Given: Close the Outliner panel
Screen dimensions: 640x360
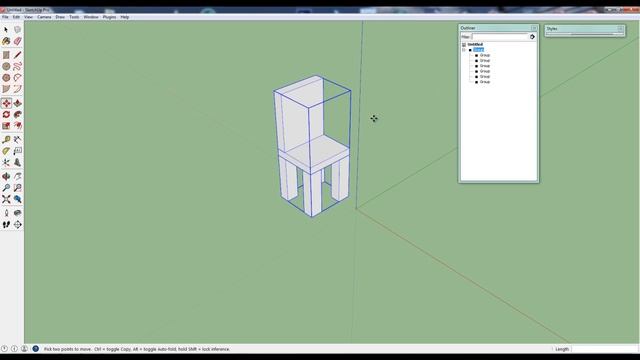Looking at the screenshot, I should [x=534, y=28].
